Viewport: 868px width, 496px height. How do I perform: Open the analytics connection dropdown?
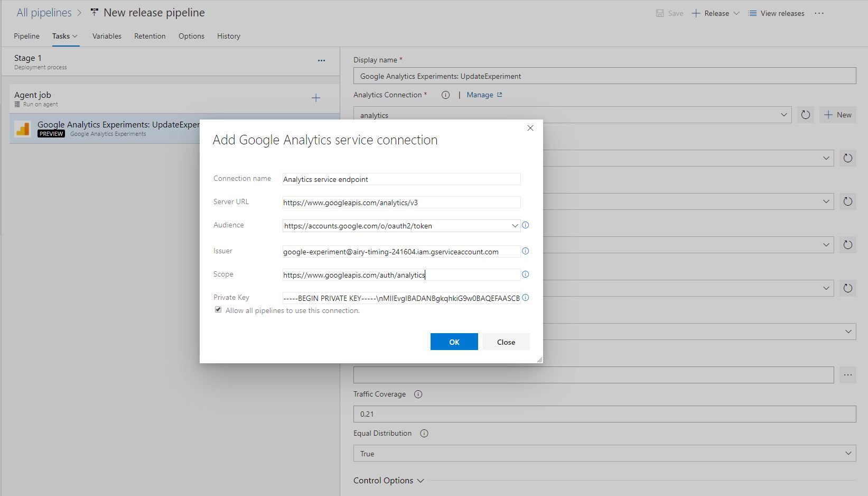572,115
